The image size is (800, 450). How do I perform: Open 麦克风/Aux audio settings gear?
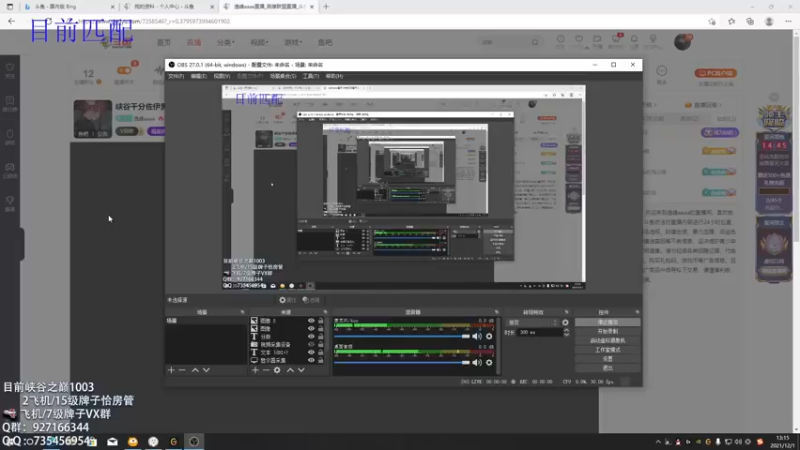click(489, 336)
